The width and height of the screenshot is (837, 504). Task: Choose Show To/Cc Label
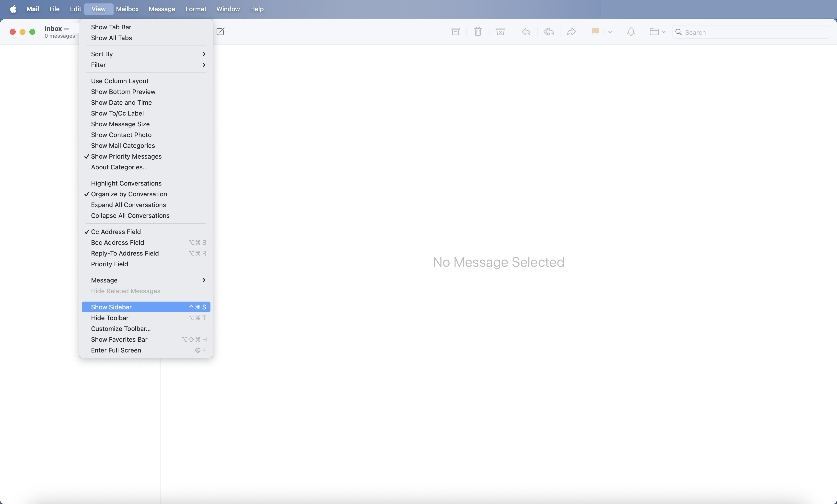pyautogui.click(x=146, y=113)
